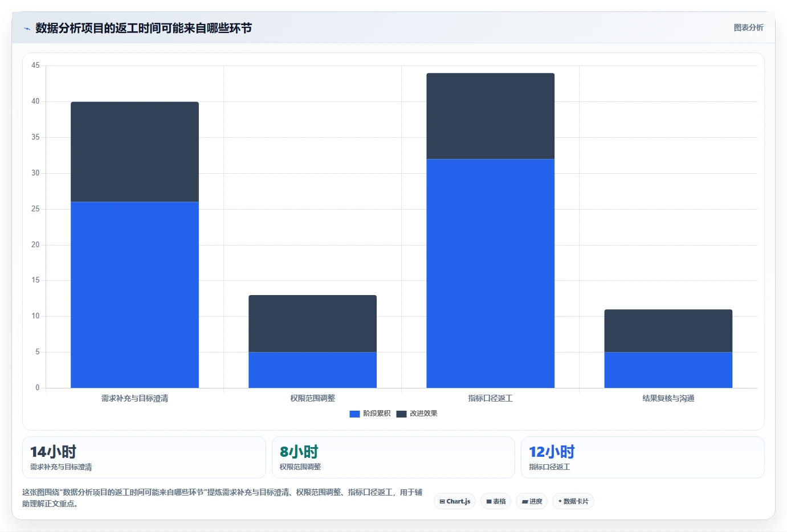787x532 pixels.
Task: Click the y-axis value 0
Action: click(38, 388)
